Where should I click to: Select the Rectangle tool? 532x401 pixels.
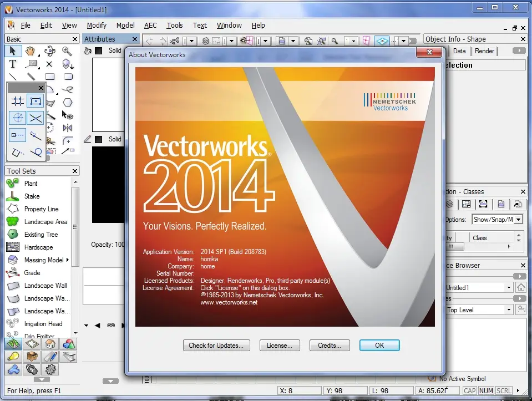[50, 77]
